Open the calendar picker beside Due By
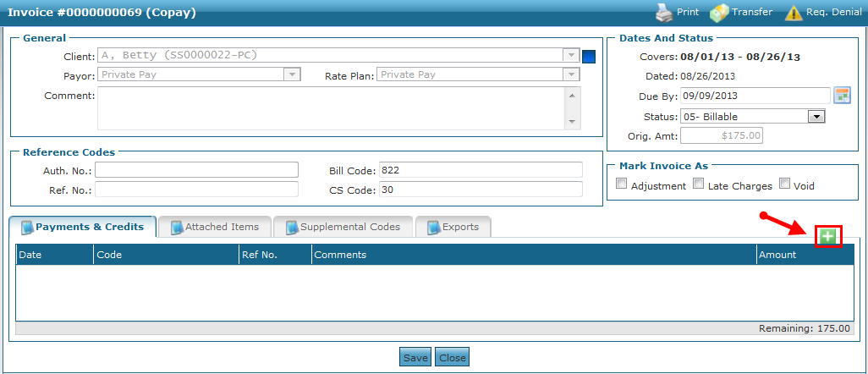This screenshot has height=374, width=868. [x=841, y=95]
